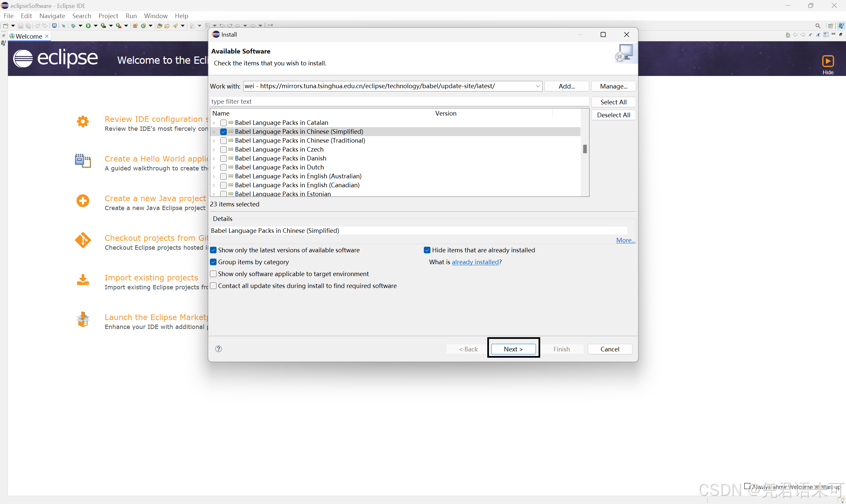
Task: Click the New Java Class icon
Action: click(x=143, y=25)
